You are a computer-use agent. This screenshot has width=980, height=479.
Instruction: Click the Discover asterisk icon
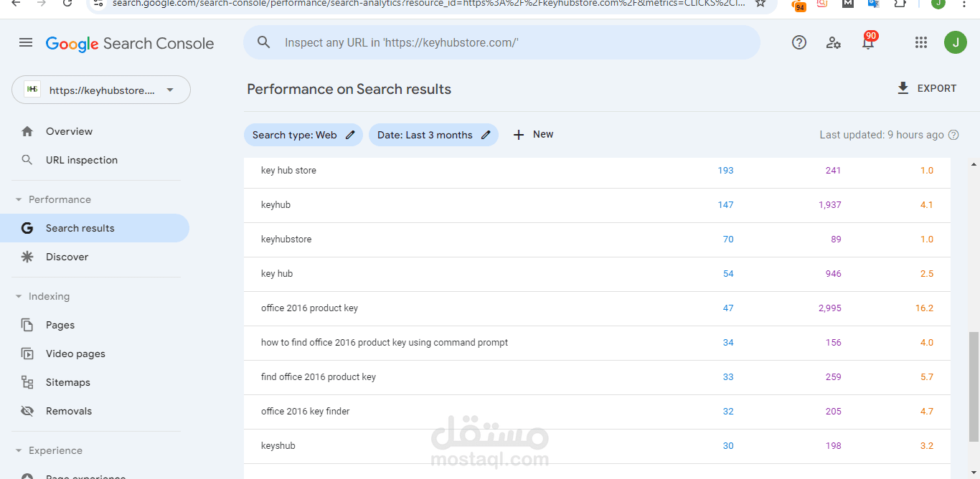tap(27, 257)
